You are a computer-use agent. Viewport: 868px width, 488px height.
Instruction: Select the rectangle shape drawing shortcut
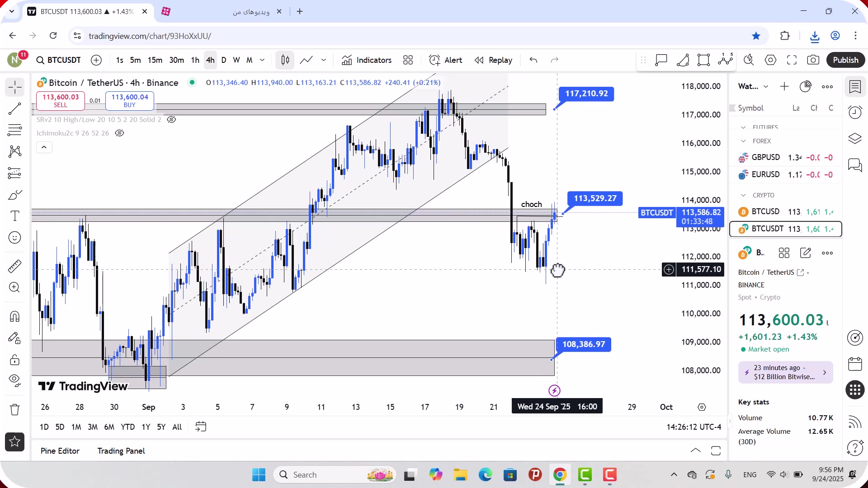pos(704,60)
